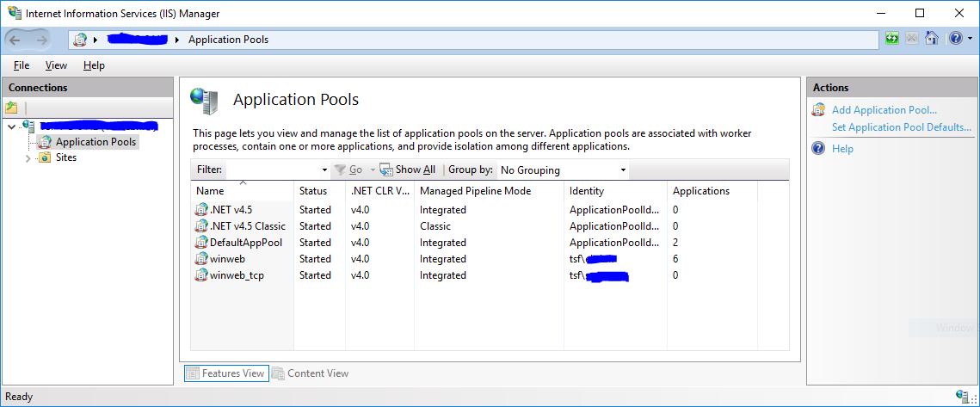Collapse the server node in Connections tree
This screenshot has width=980, height=407.
point(13,126)
